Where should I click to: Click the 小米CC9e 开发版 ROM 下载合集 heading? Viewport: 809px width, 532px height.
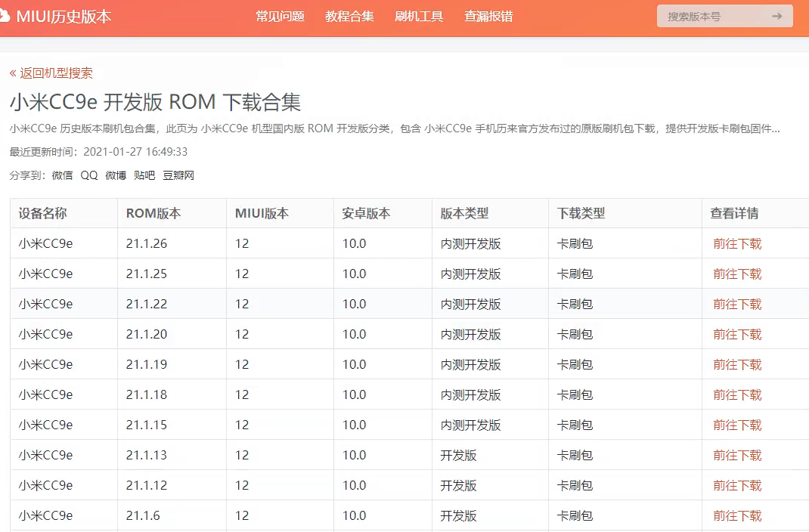click(x=155, y=102)
